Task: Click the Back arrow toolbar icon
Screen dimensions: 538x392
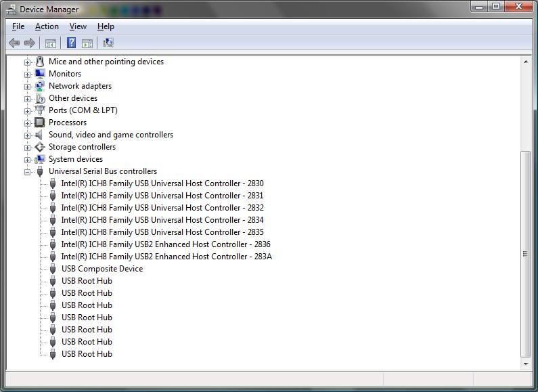Action: tap(14, 43)
